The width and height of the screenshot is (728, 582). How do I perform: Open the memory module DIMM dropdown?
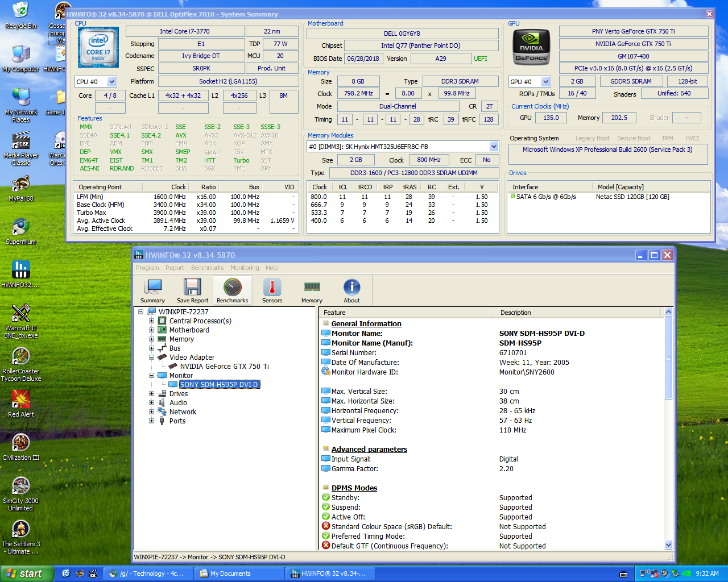(x=494, y=147)
